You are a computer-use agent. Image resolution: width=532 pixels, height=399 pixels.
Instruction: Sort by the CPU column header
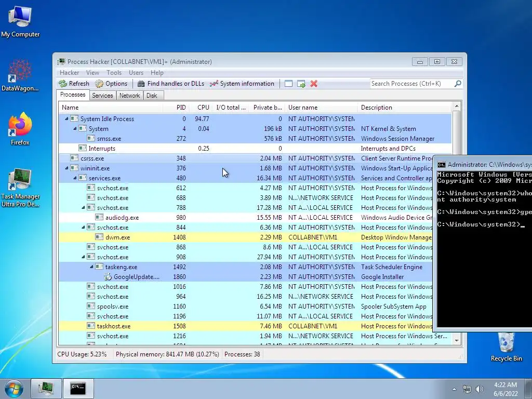click(201, 108)
